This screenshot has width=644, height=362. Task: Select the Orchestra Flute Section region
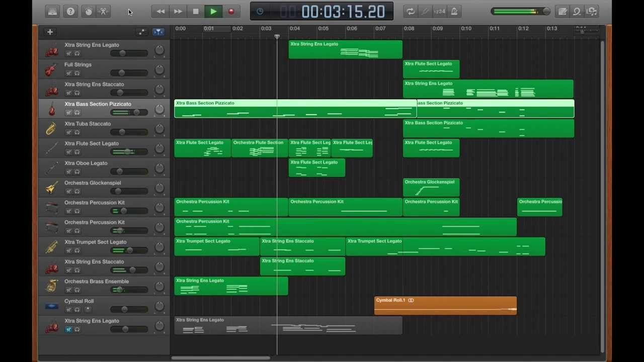pyautogui.click(x=260, y=148)
